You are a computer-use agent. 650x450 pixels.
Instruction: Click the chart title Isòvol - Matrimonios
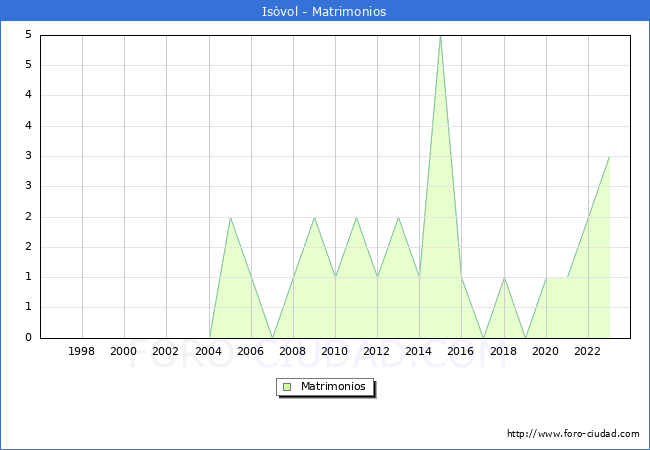(325, 12)
